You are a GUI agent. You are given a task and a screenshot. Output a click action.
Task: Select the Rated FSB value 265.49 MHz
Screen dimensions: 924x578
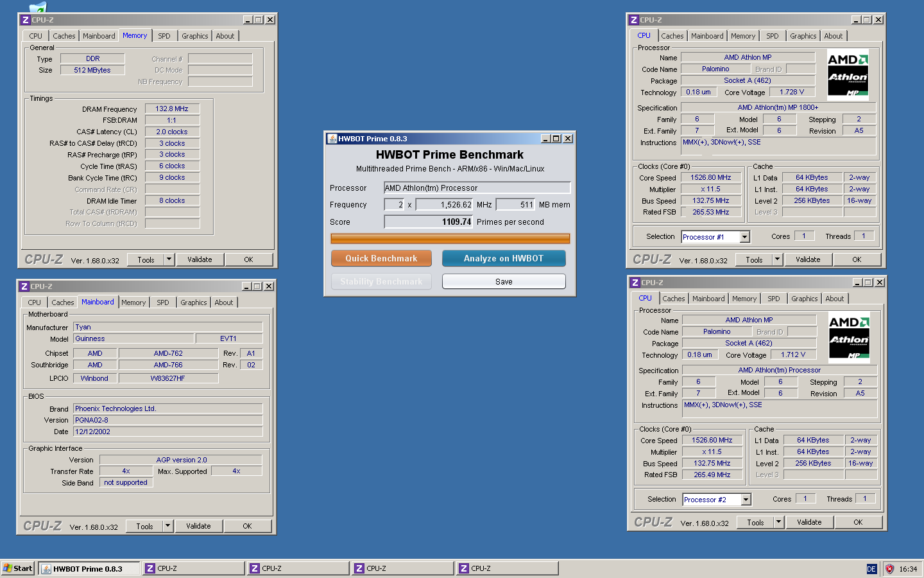click(x=712, y=475)
